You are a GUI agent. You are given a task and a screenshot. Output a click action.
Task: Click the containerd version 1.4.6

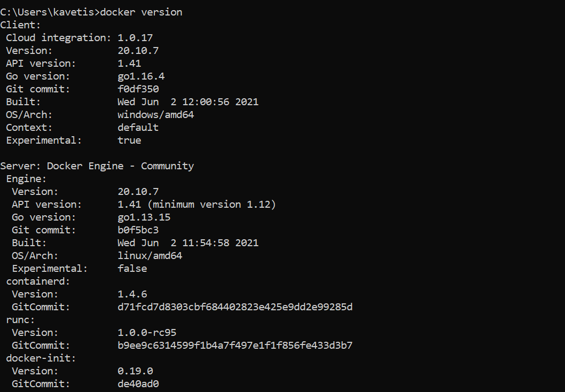(132, 294)
